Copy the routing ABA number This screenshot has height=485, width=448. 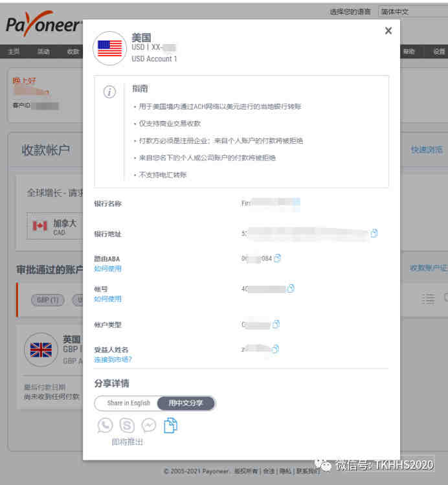[277, 258]
